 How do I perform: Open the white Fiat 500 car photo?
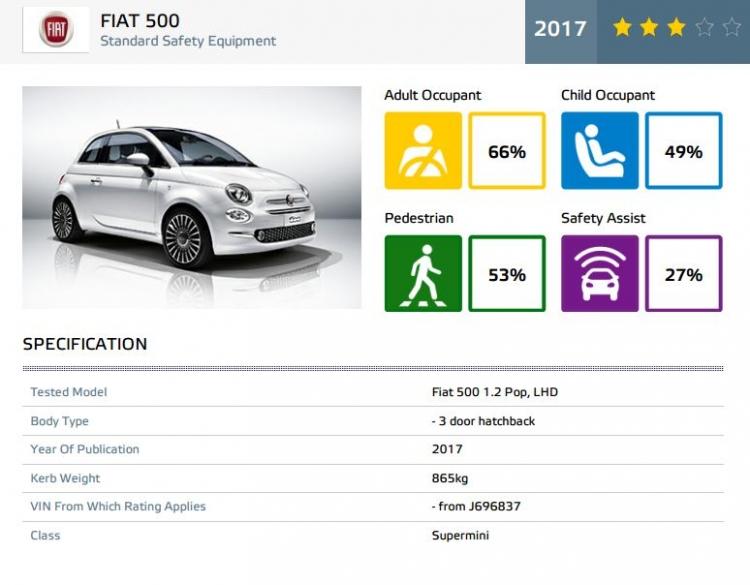pos(192,197)
